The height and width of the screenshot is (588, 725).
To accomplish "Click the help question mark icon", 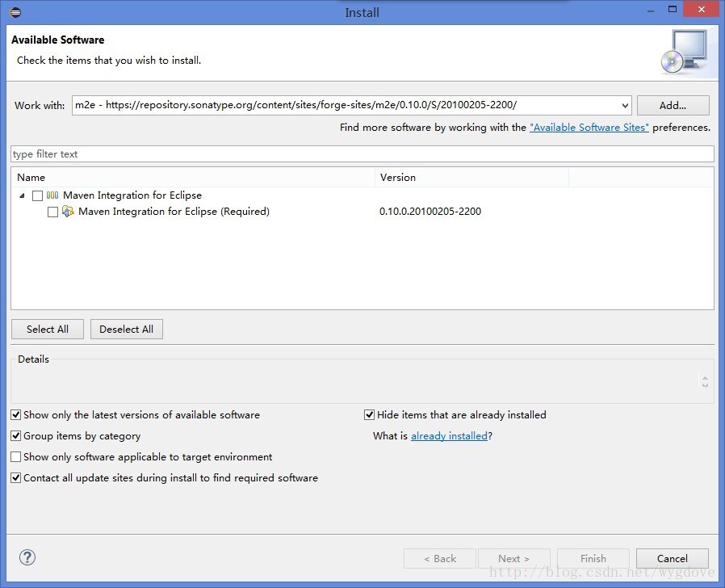I will click(27, 557).
